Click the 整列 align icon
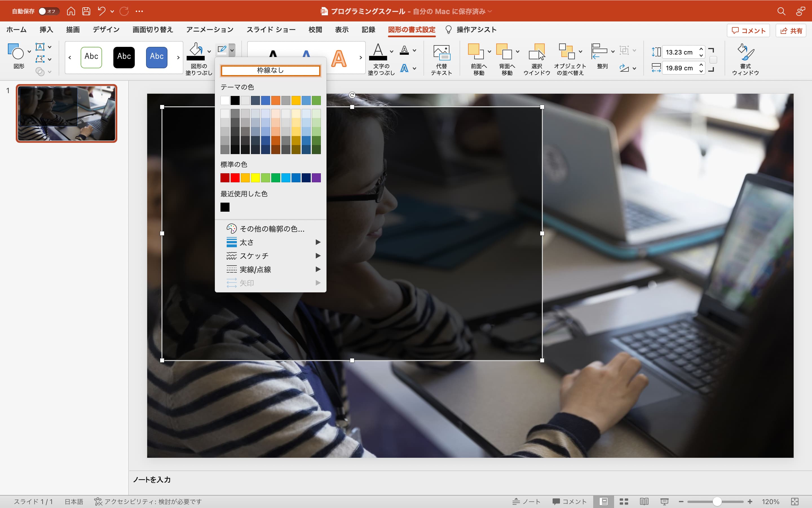The image size is (812, 508). (x=599, y=51)
